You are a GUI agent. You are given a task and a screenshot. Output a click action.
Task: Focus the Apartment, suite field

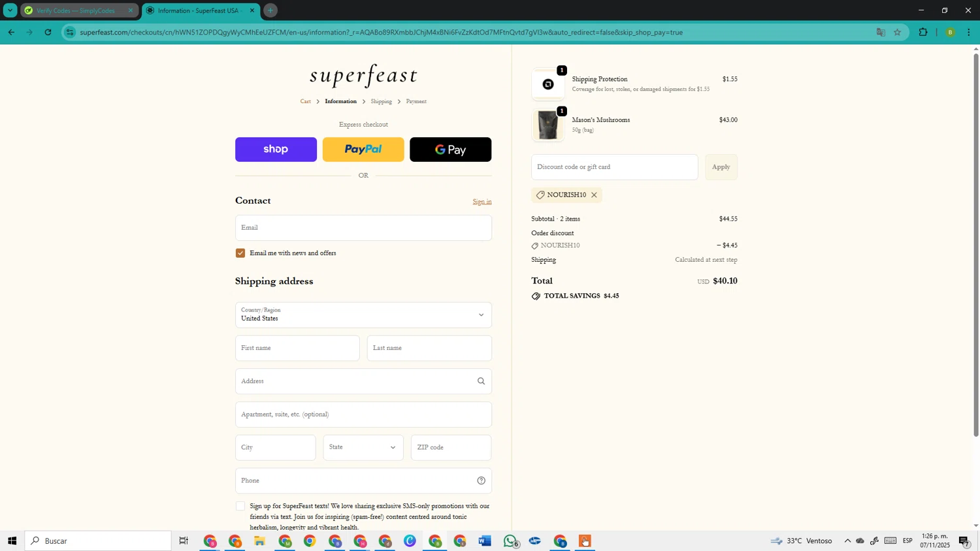click(x=363, y=415)
